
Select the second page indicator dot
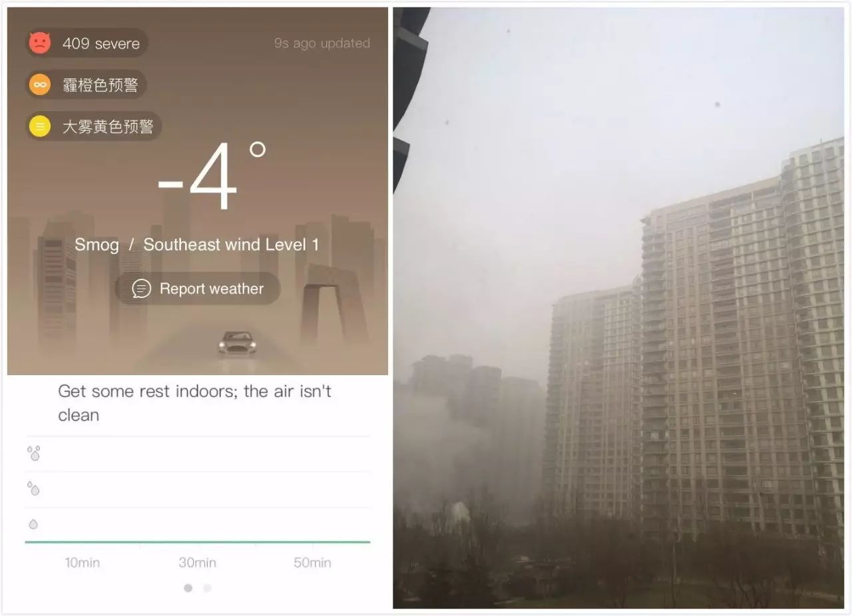pyautogui.click(x=207, y=588)
